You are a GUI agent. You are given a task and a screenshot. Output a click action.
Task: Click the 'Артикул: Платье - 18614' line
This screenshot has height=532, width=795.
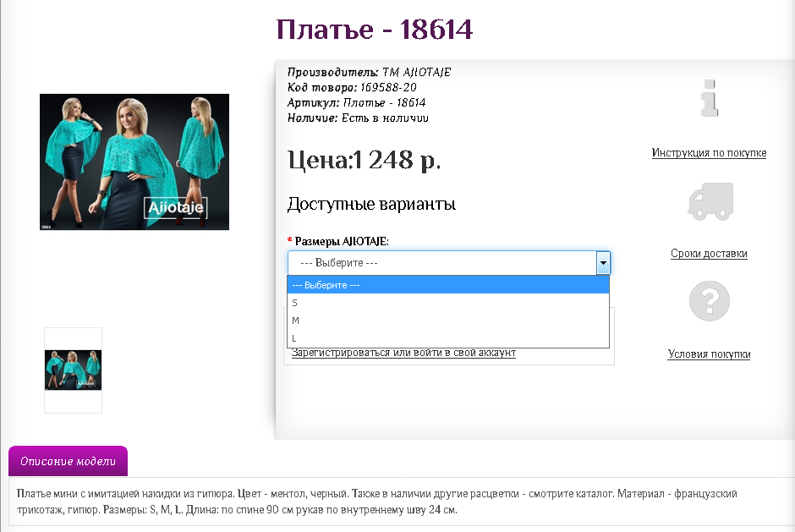coord(356,102)
